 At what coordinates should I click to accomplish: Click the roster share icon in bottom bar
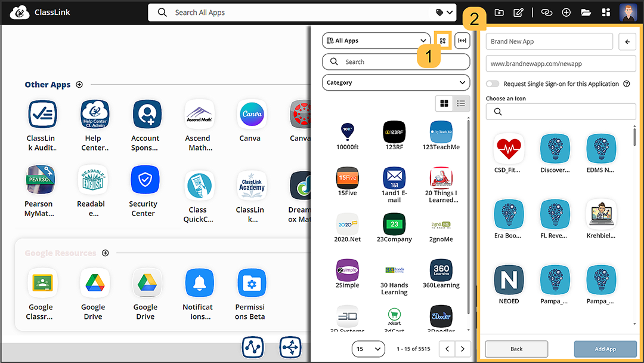tap(290, 347)
